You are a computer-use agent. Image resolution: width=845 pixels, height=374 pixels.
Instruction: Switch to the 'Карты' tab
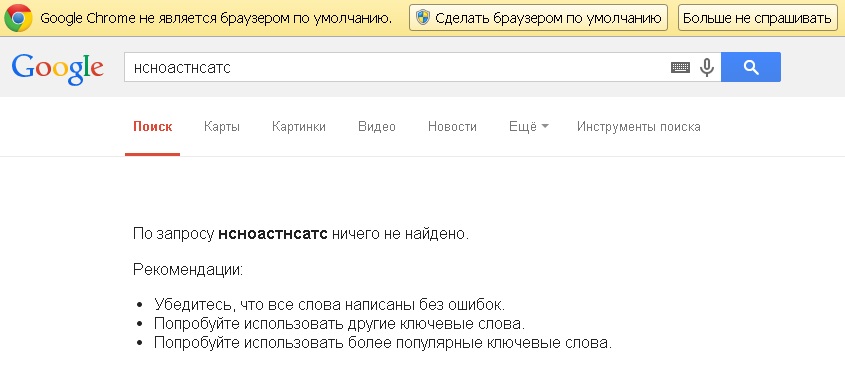[222, 127]
